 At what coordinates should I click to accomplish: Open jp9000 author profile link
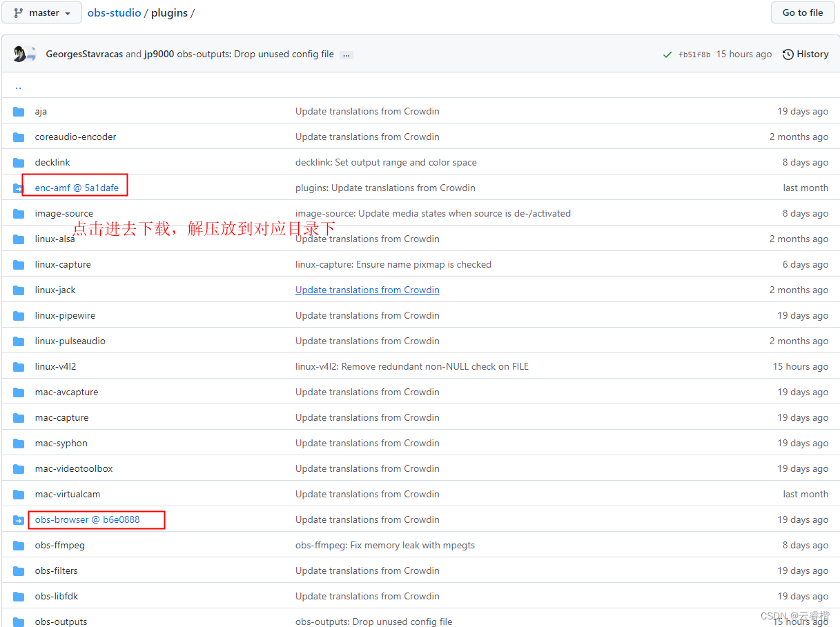[159, 54]
